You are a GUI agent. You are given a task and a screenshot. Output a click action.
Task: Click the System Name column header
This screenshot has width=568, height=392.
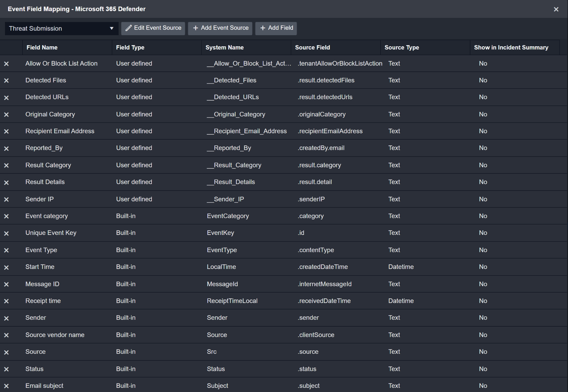click(x=224, y=47)
